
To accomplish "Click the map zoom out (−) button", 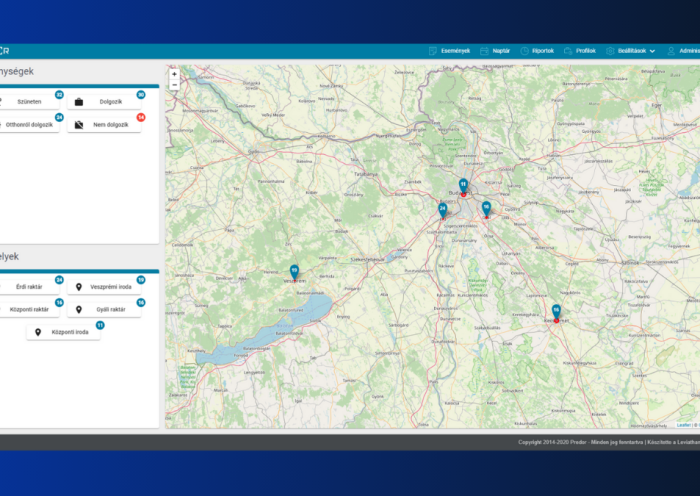I will click(174, 85).
